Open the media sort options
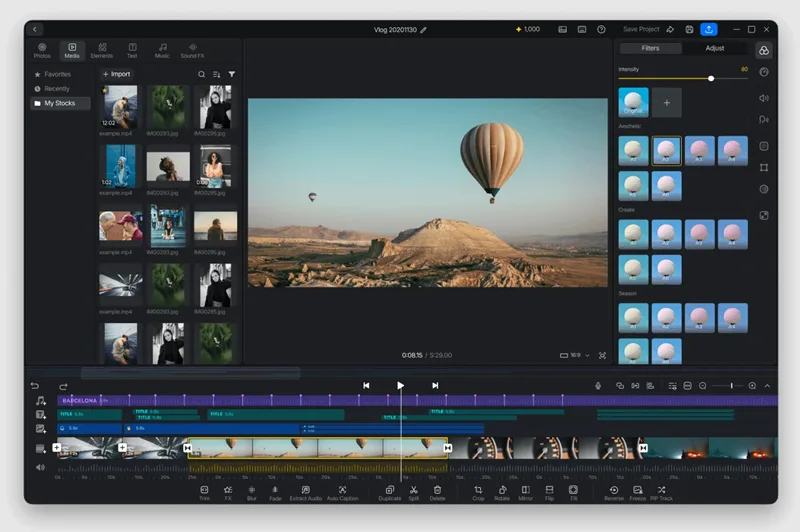The height and width of the screenshot is (532, 800). point(217,74)
